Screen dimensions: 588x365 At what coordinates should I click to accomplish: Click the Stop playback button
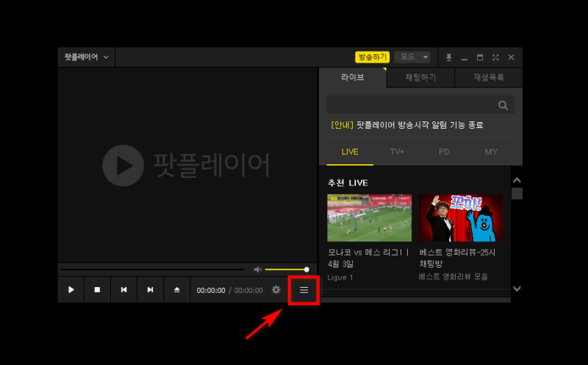97,290
